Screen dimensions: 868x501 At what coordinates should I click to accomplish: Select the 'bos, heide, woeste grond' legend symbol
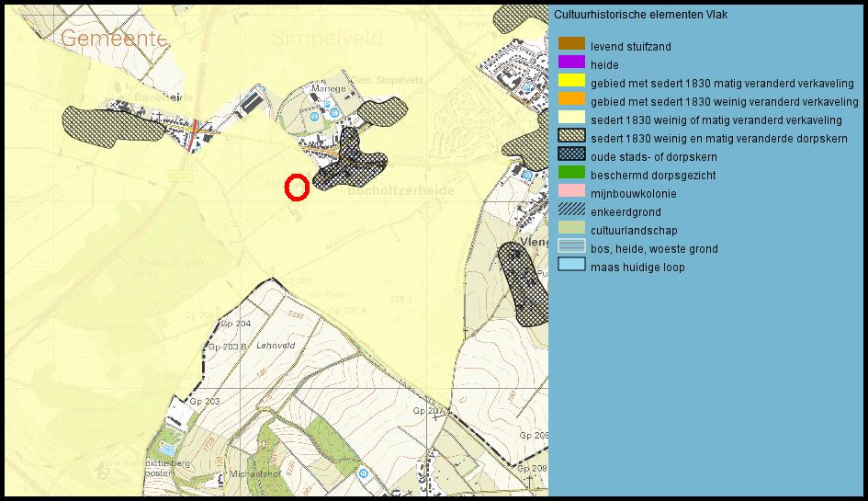pyautogui.click(x=571, y=246)
